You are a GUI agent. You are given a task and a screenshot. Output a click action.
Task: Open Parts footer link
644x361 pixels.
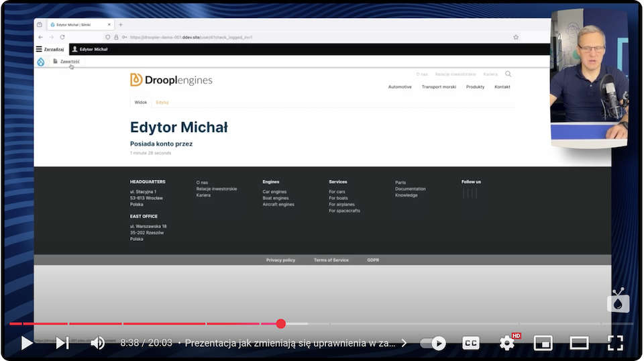coord(400,183)
